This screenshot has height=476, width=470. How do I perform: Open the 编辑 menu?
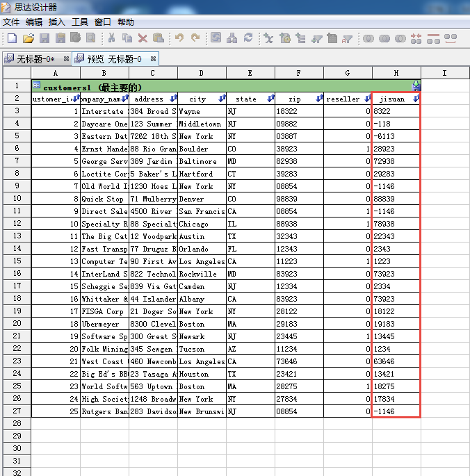[x=34, y=22]
